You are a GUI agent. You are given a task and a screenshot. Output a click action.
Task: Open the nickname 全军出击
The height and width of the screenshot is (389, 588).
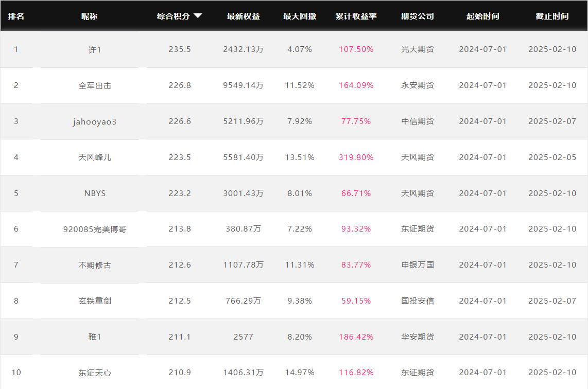[x=95, y=85]
